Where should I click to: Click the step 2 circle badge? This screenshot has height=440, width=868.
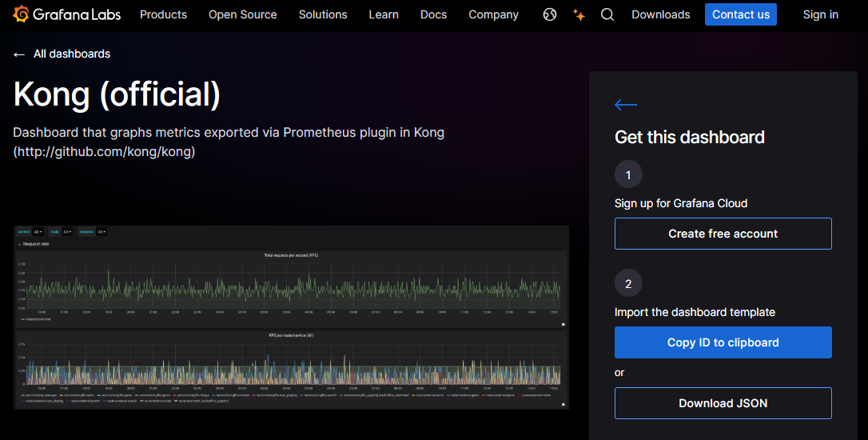[628, 283]
